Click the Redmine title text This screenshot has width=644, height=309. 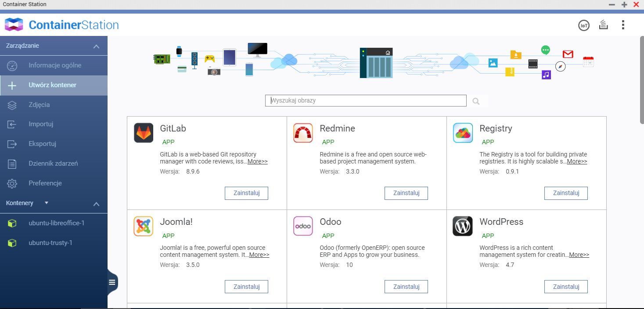click(337, 129)
